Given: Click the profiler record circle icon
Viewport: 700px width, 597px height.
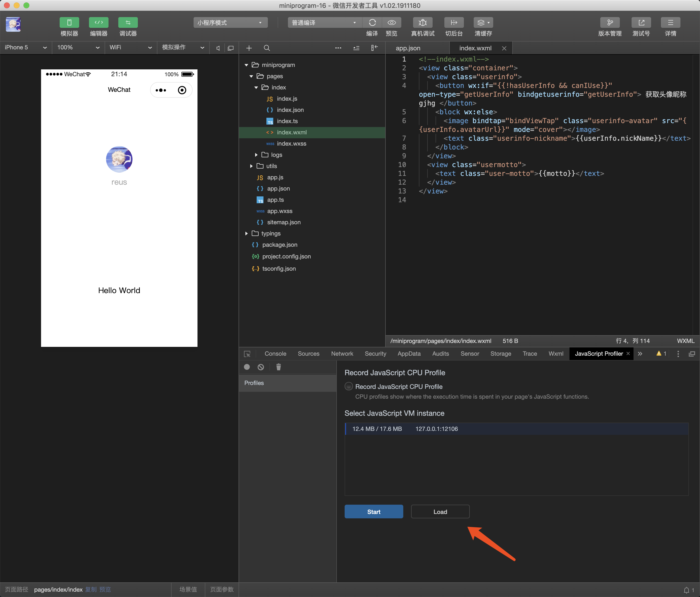Looking at the screenshot, I should point(247,367).
